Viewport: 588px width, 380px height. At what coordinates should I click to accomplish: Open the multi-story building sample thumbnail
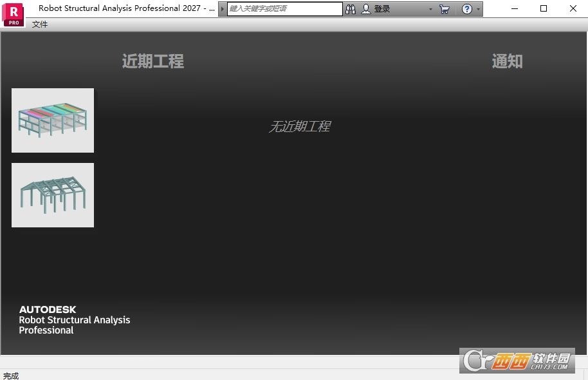coord(53,120)
